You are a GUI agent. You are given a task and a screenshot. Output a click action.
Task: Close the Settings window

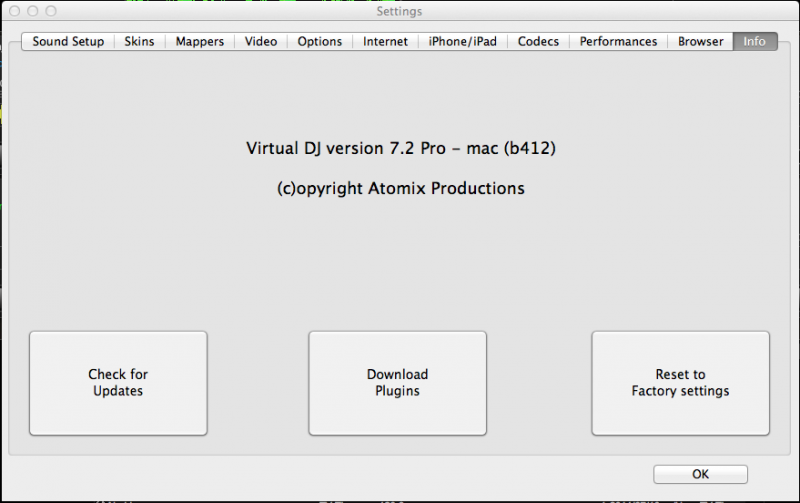[15, 11]
